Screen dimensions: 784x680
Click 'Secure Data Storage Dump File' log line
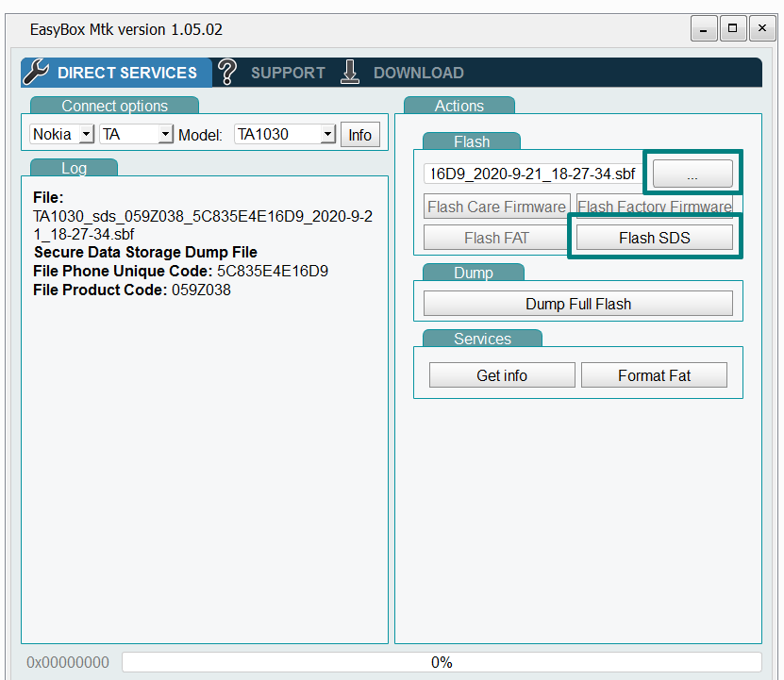tap(145, 252)
